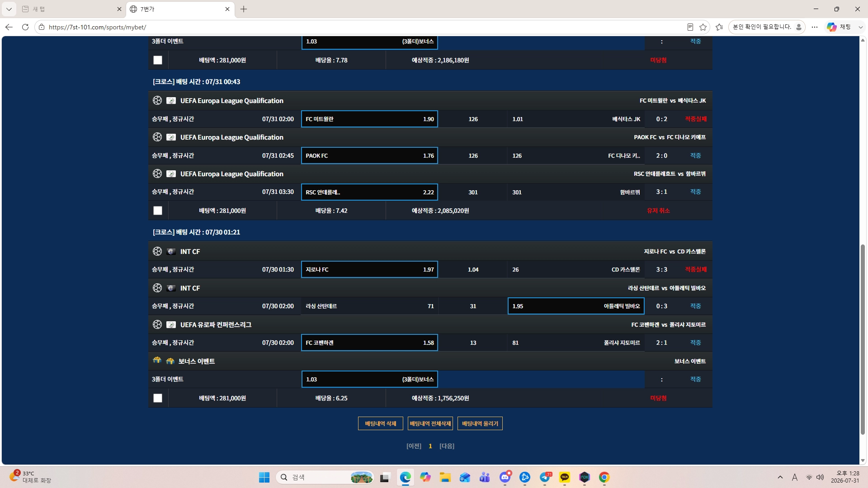The width and height of the screenshot is (868, 488).
Task: Click the taskbar 검색 search box
Action: pyautogui.click(x=325, y=477)
